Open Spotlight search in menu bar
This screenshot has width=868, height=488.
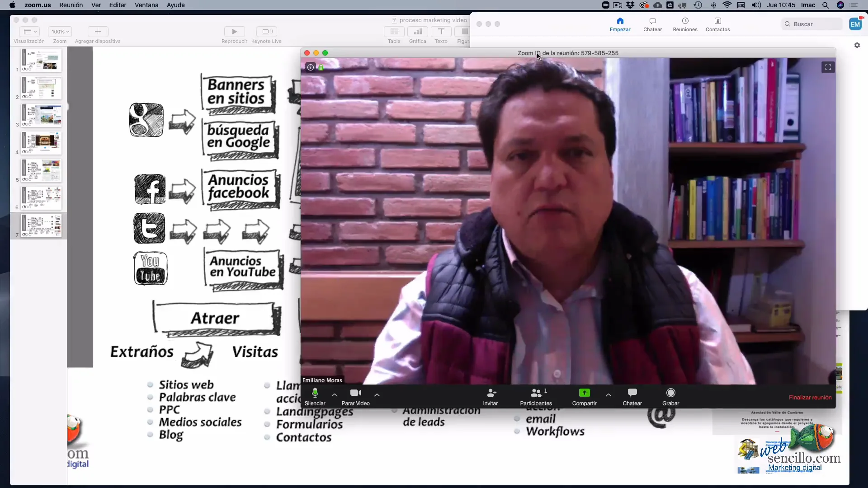[x=826, y=5]
